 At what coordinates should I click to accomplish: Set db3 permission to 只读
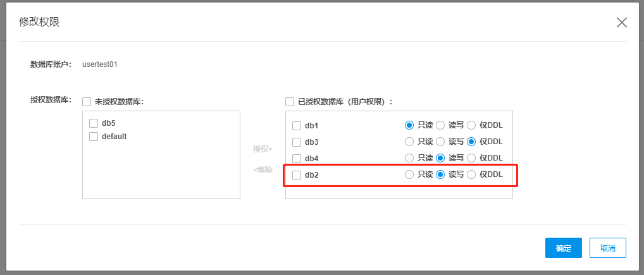point(409,141)
